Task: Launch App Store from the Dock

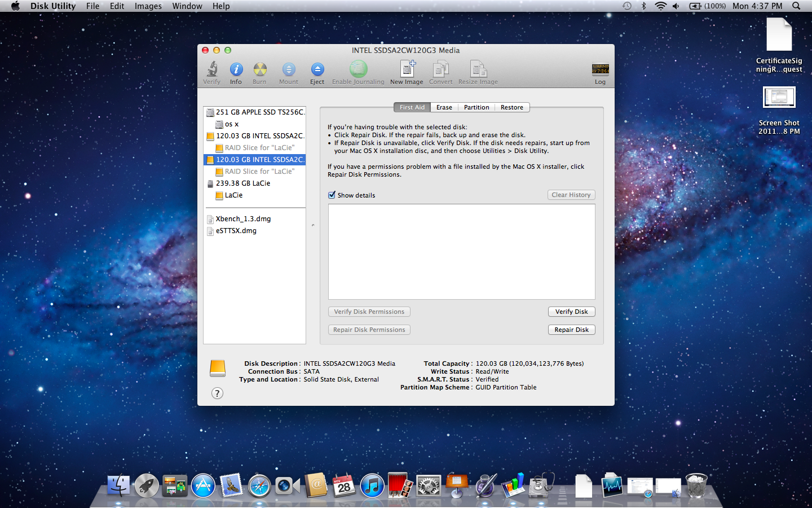Action: coord(203,485)
